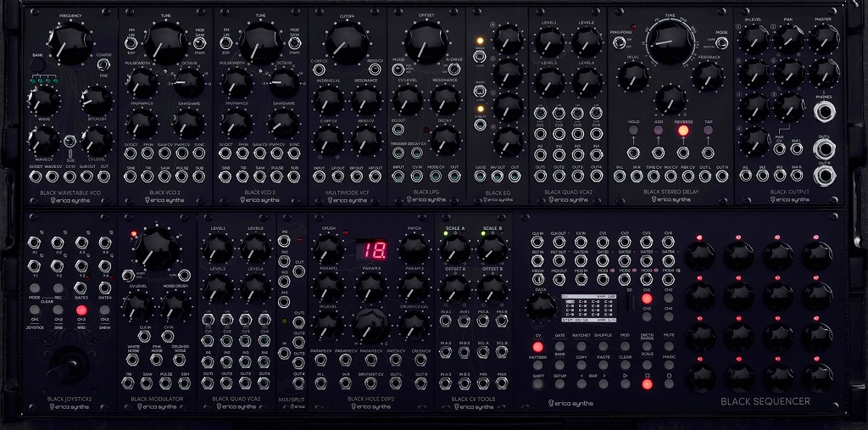
Task: Activate the MAGIC button on the sequencer
Action: pyautogui.click(x=669, y=366)
